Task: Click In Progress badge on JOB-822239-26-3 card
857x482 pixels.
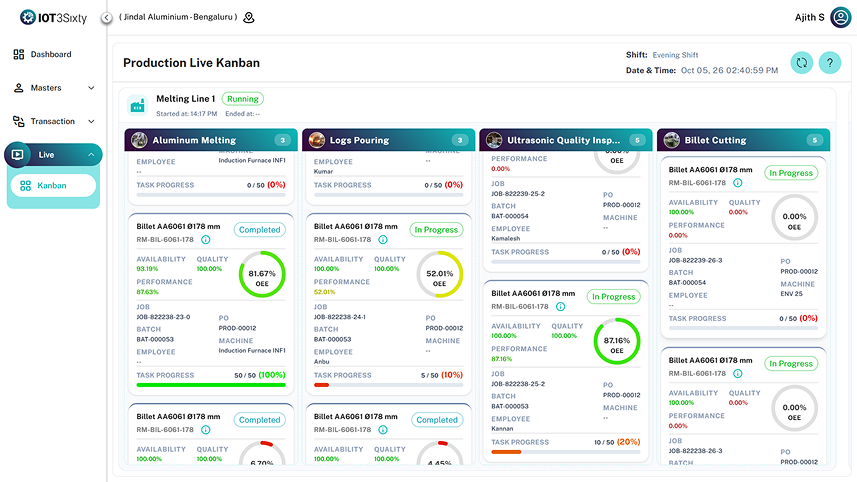Action: (x=791, y=173)
